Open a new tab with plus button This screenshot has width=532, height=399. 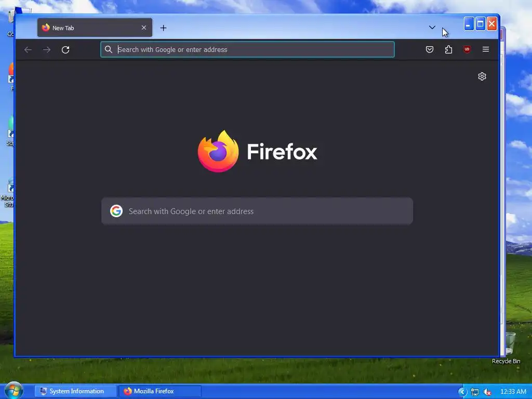click(163, 28)
